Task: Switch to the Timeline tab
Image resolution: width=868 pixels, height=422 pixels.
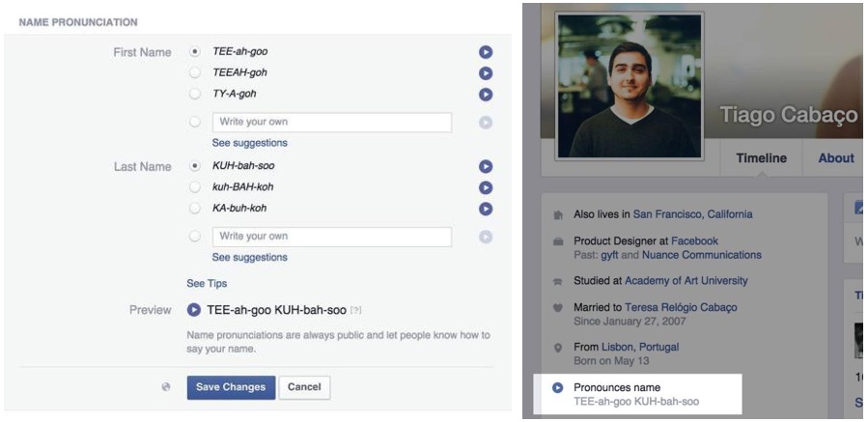Action: (x=761, y=158)
